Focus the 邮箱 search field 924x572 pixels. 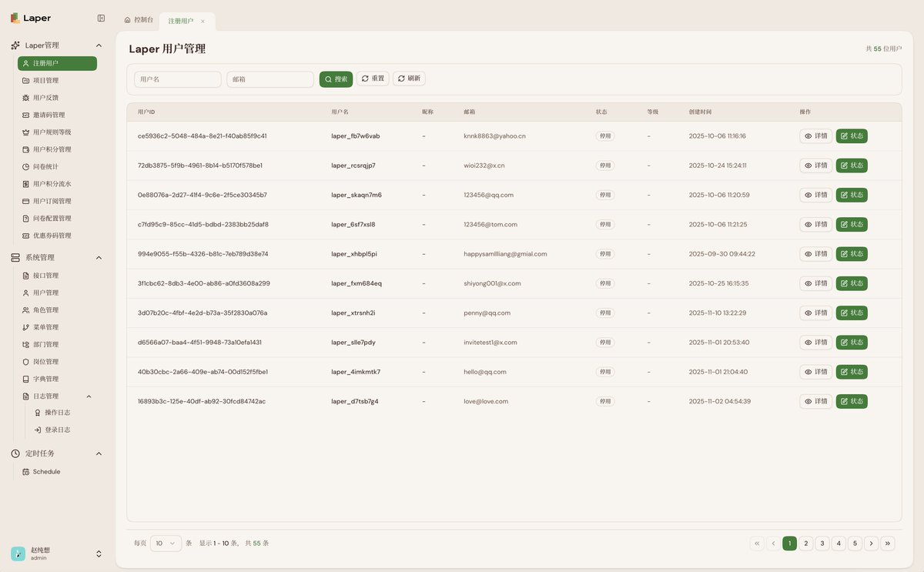(270, 79)
